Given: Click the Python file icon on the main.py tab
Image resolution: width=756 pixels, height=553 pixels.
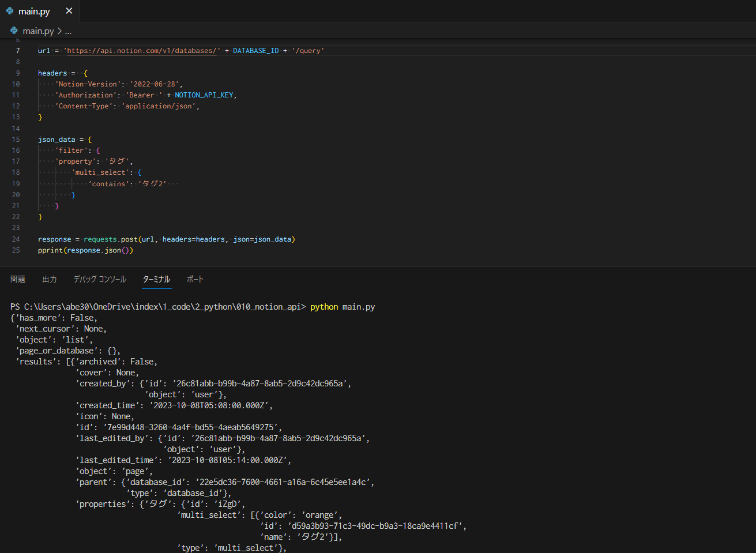Looking at the screenshot, I should pyautogui.click(x=10, y=11).
